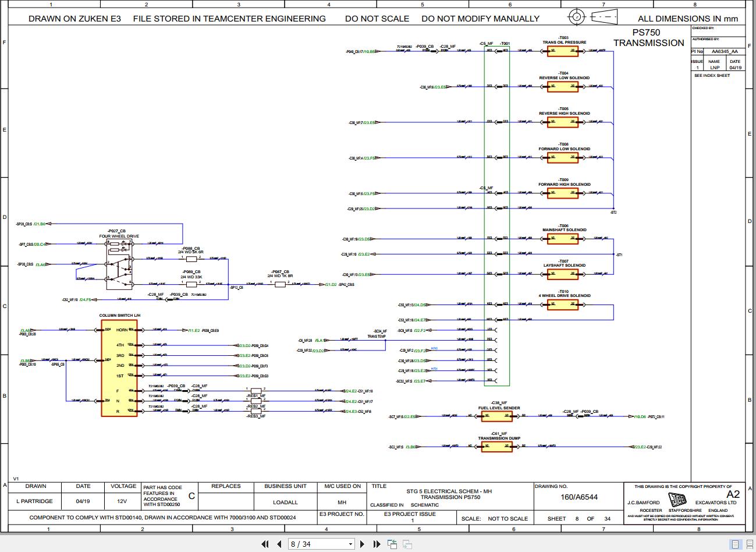Click the 4TH gear terminal label

120,345
